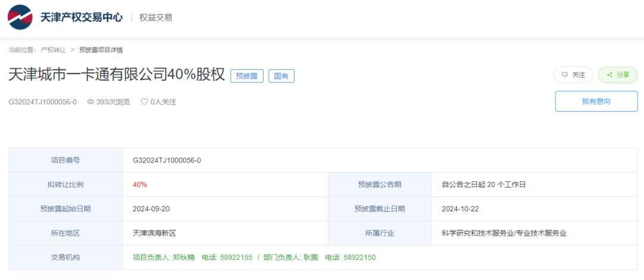Click 自公告之日起 20 个工作日 value
Screen dimensions: 644x280
484,184
